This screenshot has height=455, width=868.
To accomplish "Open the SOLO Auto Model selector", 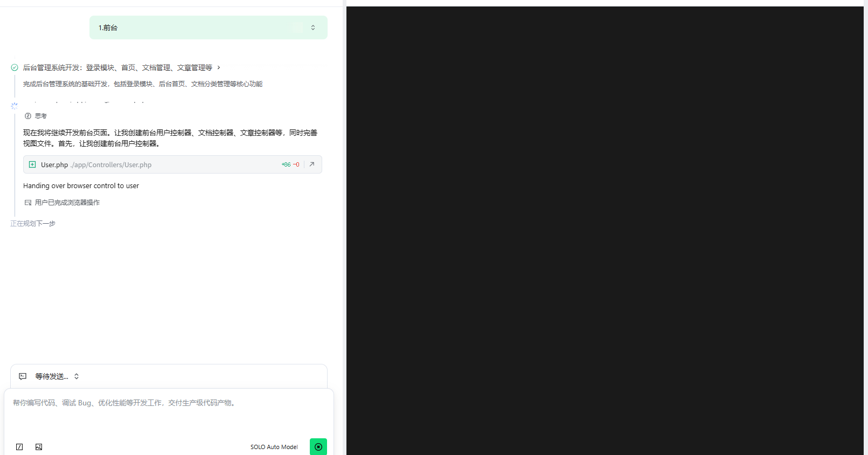I will [x=274, y=447].
